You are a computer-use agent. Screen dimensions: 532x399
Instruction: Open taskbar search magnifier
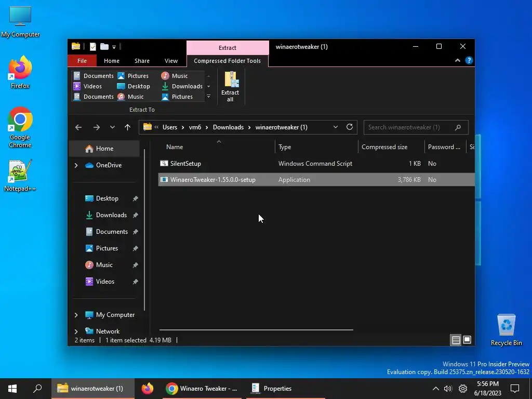(x=37, y=389)
